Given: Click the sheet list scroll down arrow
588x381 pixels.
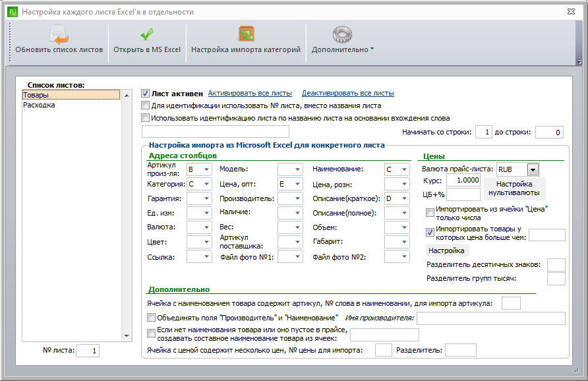Looking at the screenshot, I should coord(127,336).
